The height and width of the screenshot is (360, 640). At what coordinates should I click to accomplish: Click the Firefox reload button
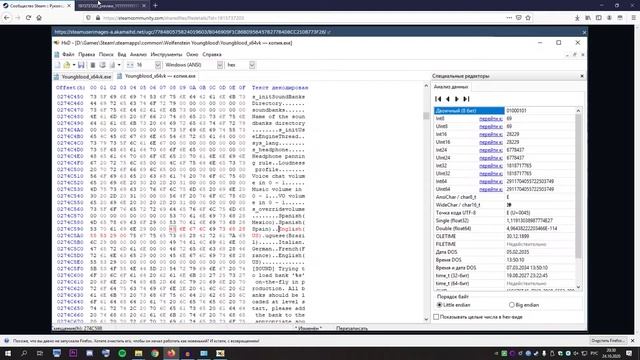pyautogui.click(x=28, y=18)
